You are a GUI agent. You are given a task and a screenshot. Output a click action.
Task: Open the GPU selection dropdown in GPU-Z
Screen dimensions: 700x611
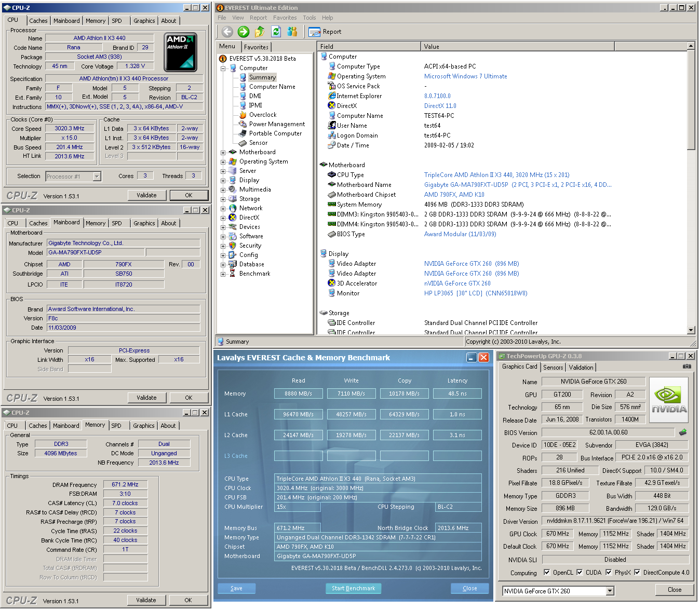(610, 591)
